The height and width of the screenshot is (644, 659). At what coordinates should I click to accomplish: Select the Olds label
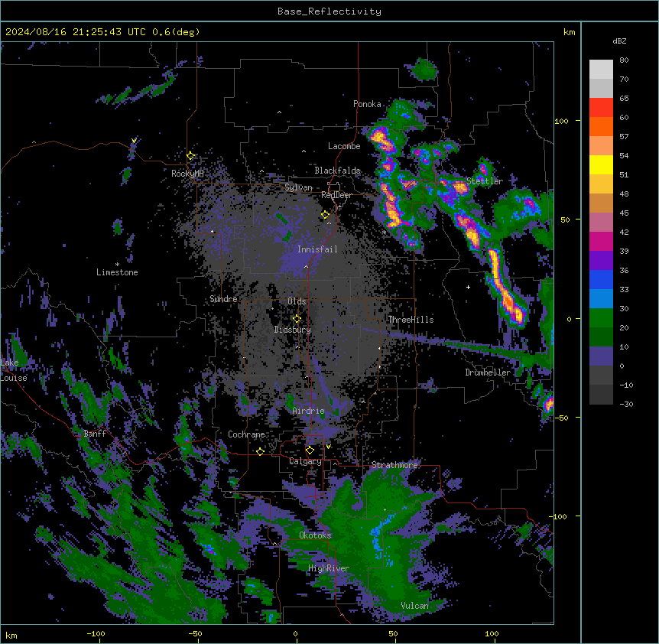click(x=297, y=301)
